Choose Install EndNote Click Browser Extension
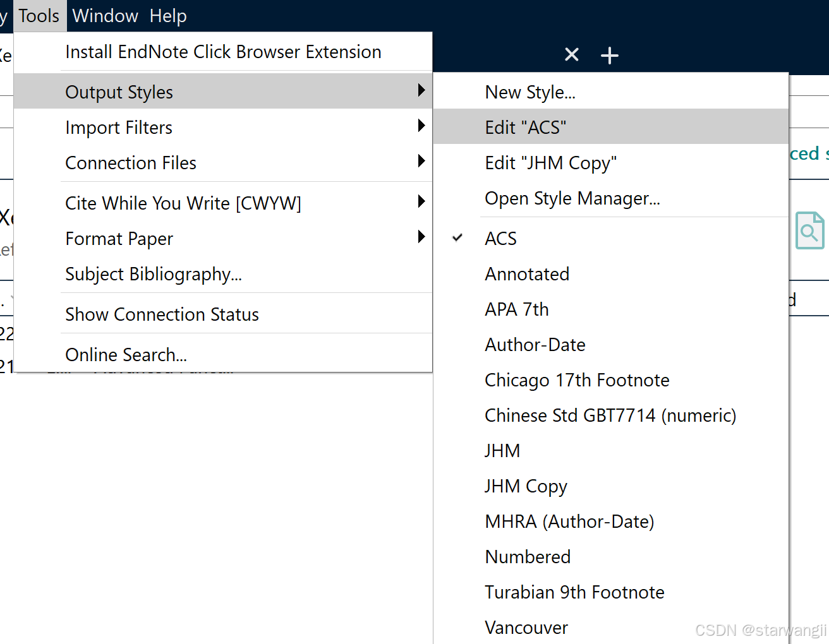The image size is (829, 644). (x=223, y=52)
